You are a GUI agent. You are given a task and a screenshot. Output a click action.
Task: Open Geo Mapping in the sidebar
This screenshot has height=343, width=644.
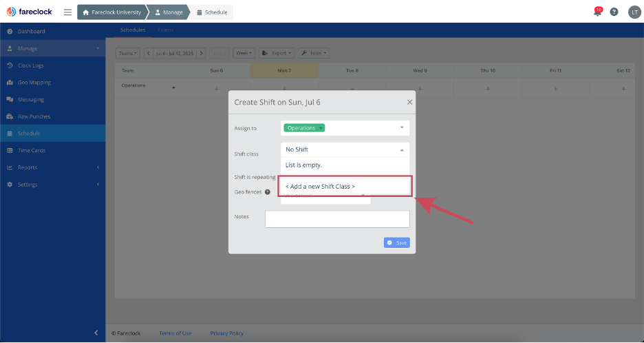tap(52, 82)
